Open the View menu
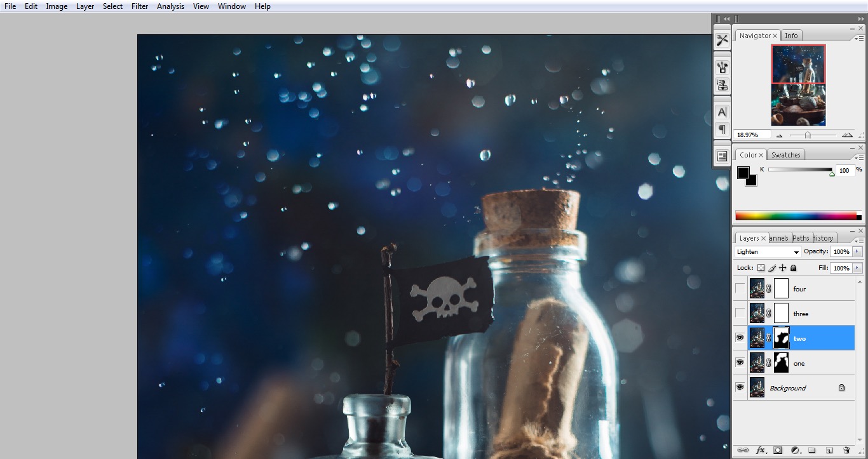The image size is (868, 459). 201,6
